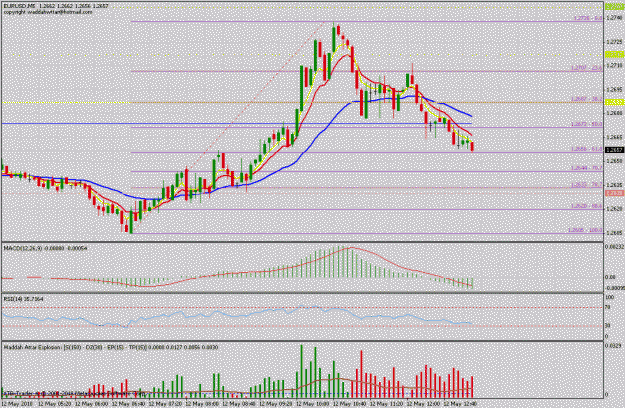Select the Fibonacci 23.6 level label
This screenshot has width=625, height=408.
point(586,68)
